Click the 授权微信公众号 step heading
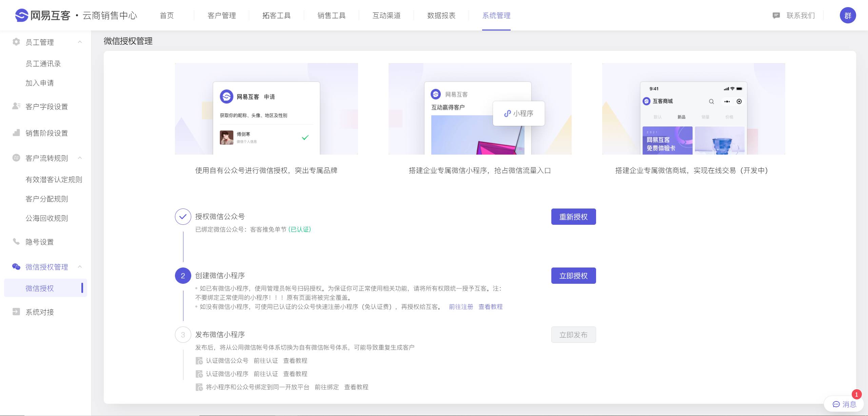Viewport: 868px width, 416px height. pos(220,216)
